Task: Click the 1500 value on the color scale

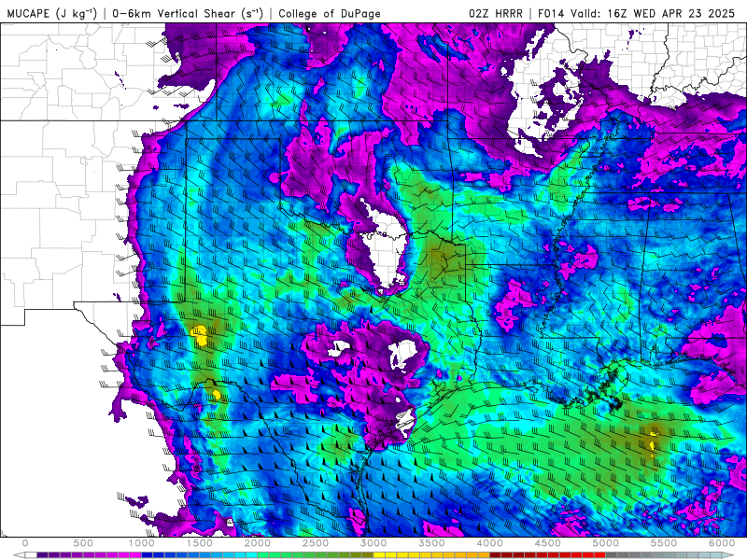Action: pyautogui.click(x=200, y=543)
